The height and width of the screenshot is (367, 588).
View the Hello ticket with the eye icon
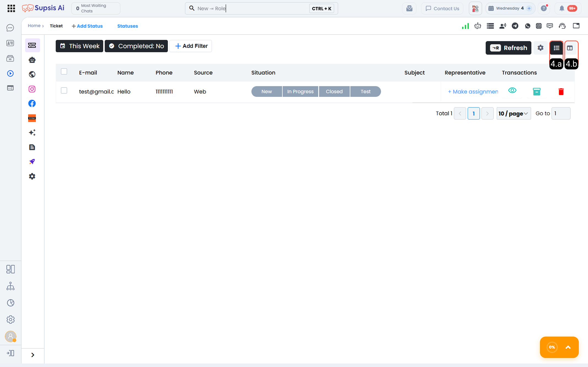coord(512,90)
